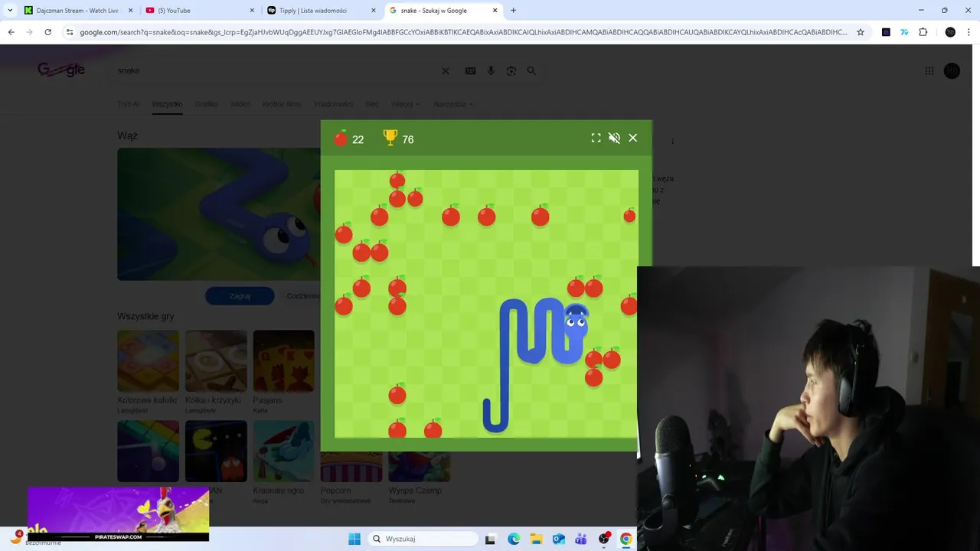Submit search with magnifier icon

coord(531,70)
